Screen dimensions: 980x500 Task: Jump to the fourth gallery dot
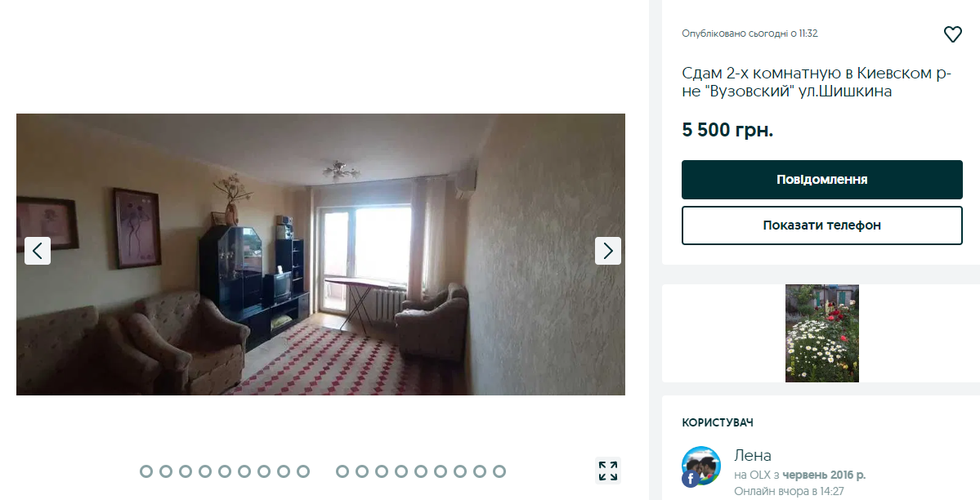click(x=205, y=471)
